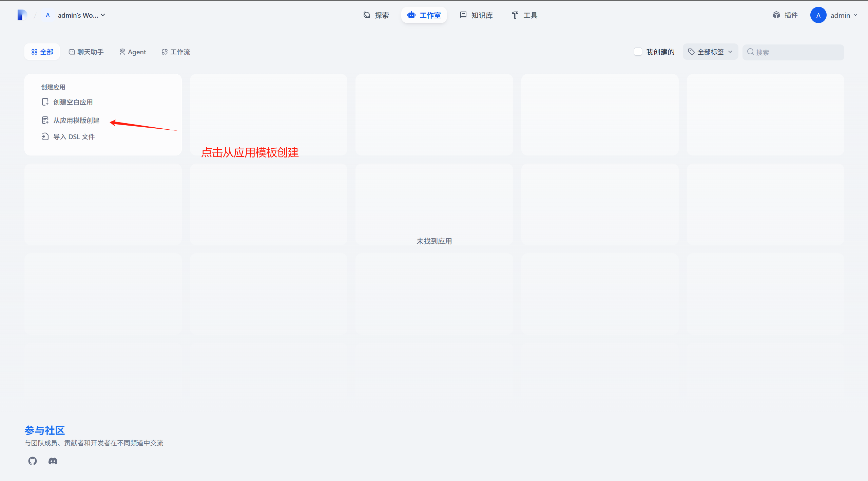Go to the 探索 explore tab
Image resolution: width=868 pixels, height=481 pixels.
coord(376,15)
